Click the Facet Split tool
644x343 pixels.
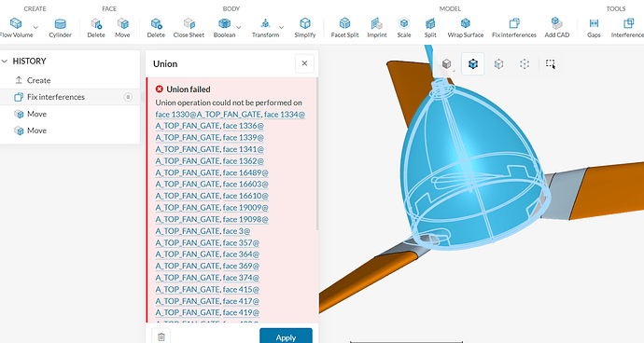[x=345, y=27]
